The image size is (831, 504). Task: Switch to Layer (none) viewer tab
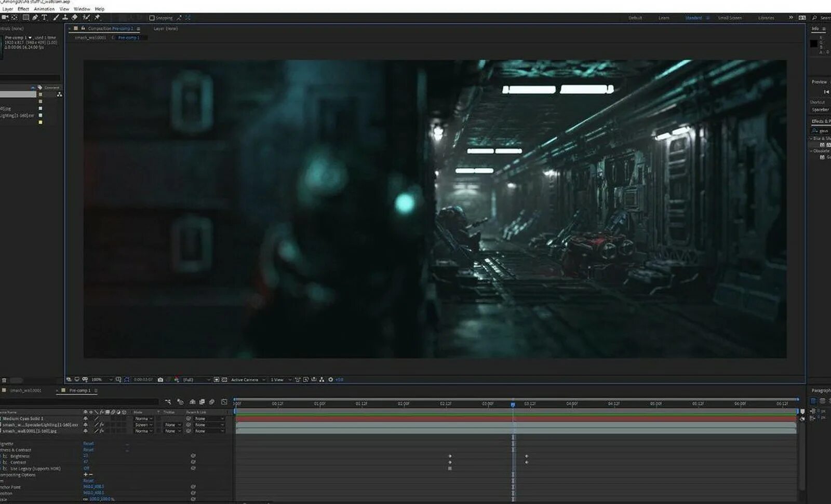[166, 29]
